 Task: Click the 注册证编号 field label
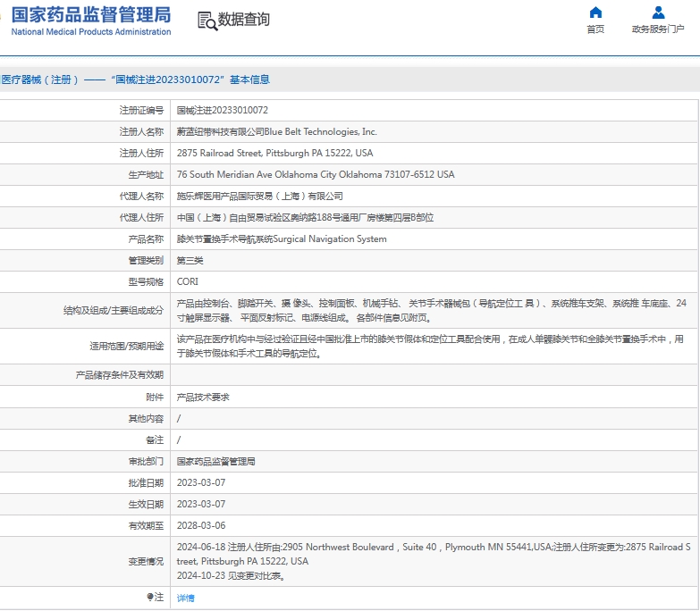pos(141,110)
